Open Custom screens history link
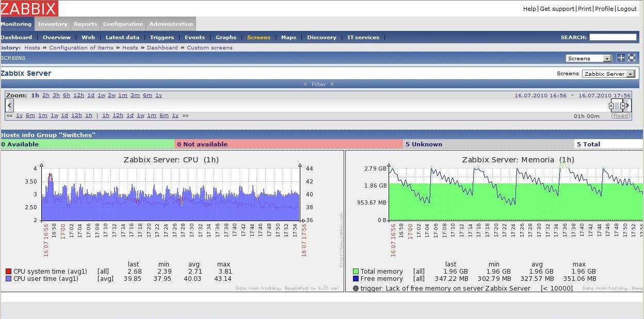This screenshot has height=319, width=644. pos(210,47)
